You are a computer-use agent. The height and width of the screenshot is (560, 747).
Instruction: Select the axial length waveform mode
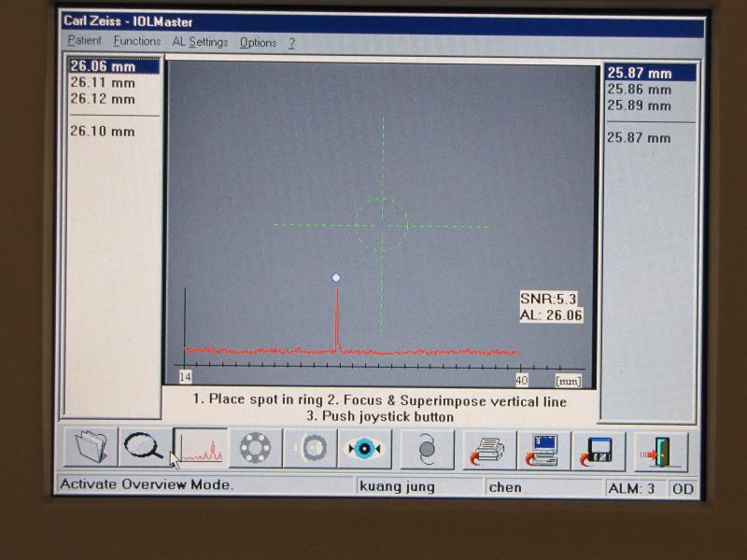point(201,449)
